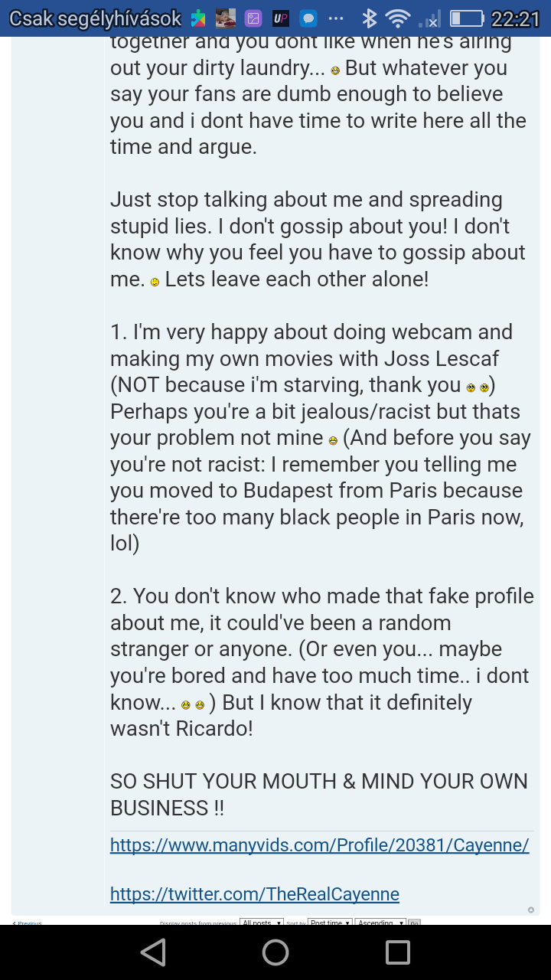Viewport: 551px width, 980px height.
Task: Tap the UP app notification icon
Action: 280,18
